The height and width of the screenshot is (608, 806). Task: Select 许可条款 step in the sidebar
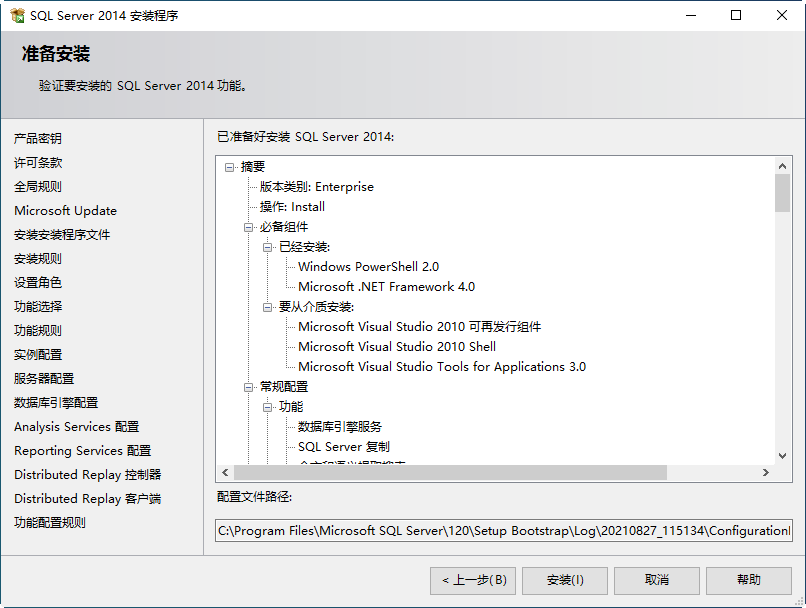(38, 162)
